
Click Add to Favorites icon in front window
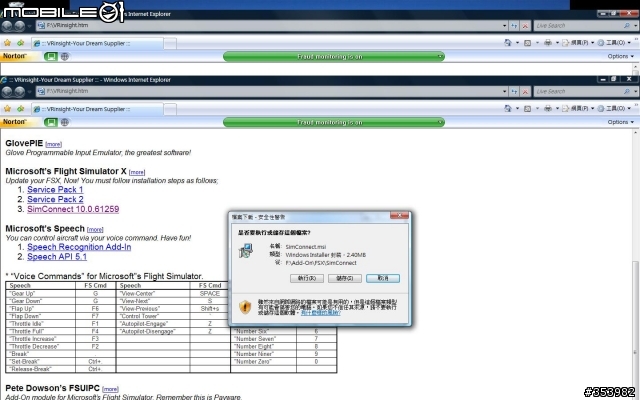[20, 109]
